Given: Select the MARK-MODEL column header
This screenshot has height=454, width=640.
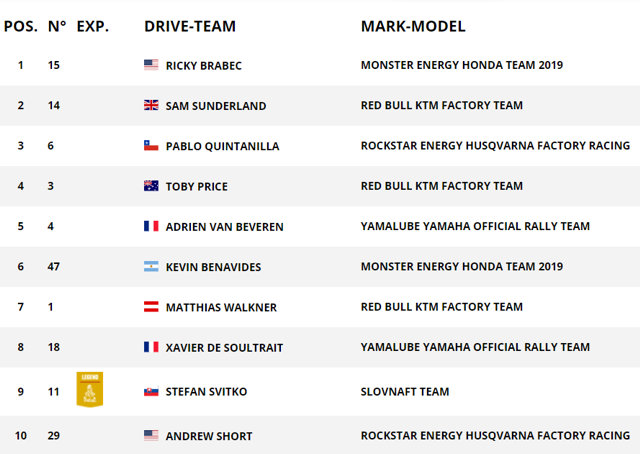Looking at the screenshot, I should click(413, 27).
